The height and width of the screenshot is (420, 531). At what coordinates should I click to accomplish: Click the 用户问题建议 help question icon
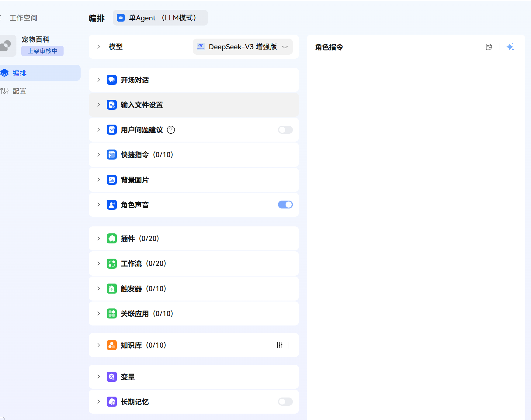pyautogui.click(x=171, y=130)
